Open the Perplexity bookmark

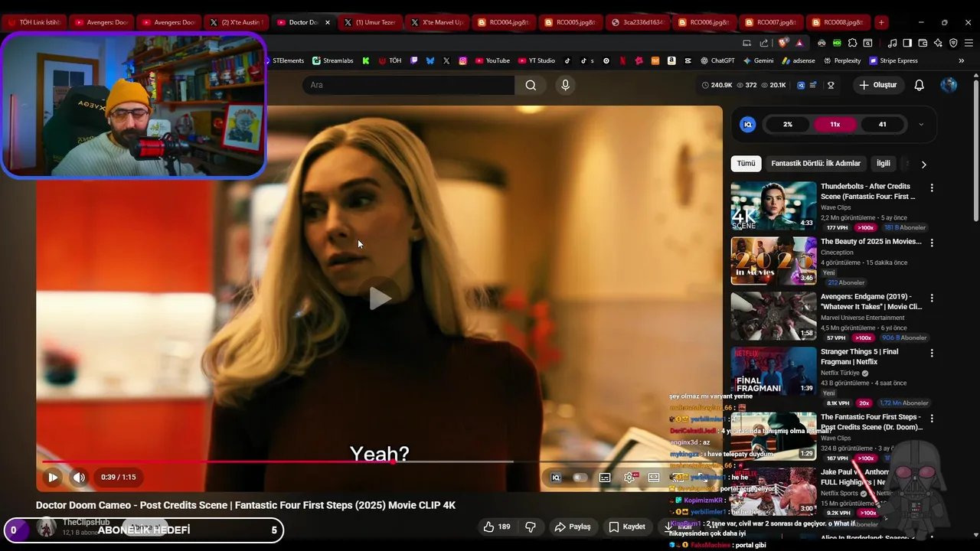[x=841, y=60]
